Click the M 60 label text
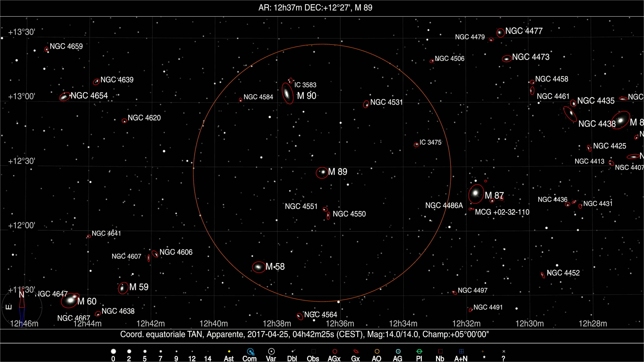644x362 pixels. point(87,301)
